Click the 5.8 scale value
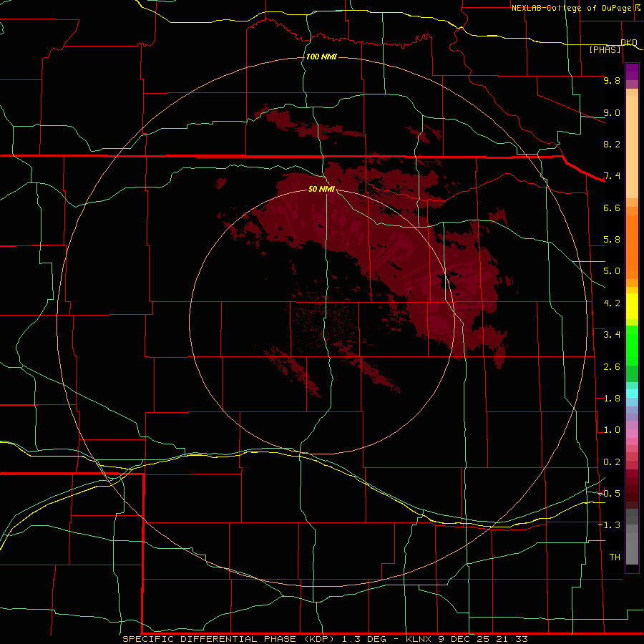The width and height of the screenshot is (644, 644). pos(612,240)
